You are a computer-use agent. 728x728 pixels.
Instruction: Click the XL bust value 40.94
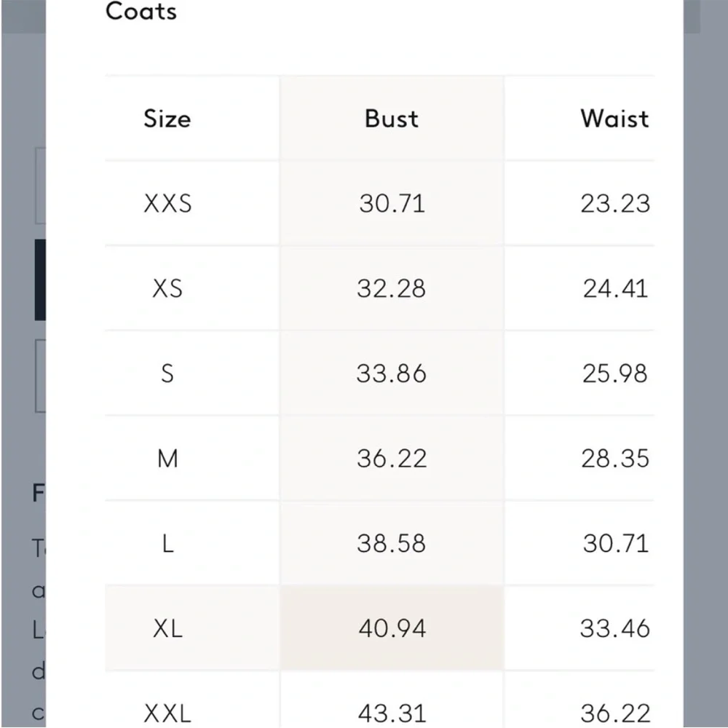[x=392, y=628]
